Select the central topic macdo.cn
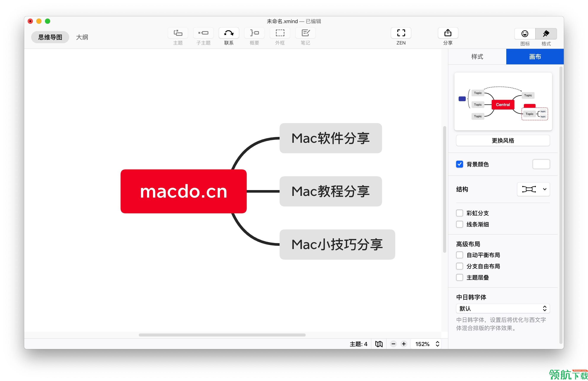 [184, 191]
